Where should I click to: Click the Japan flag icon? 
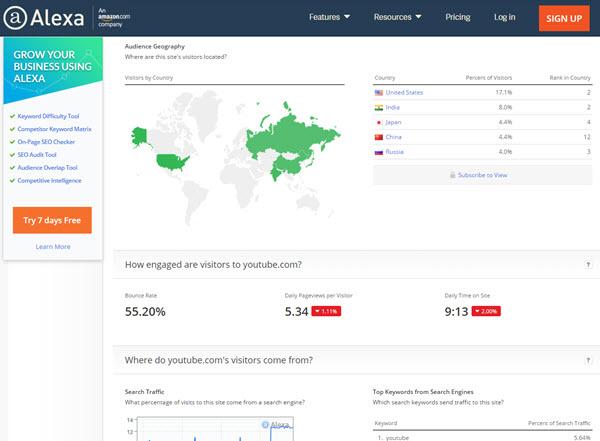[x=379, y=122]
